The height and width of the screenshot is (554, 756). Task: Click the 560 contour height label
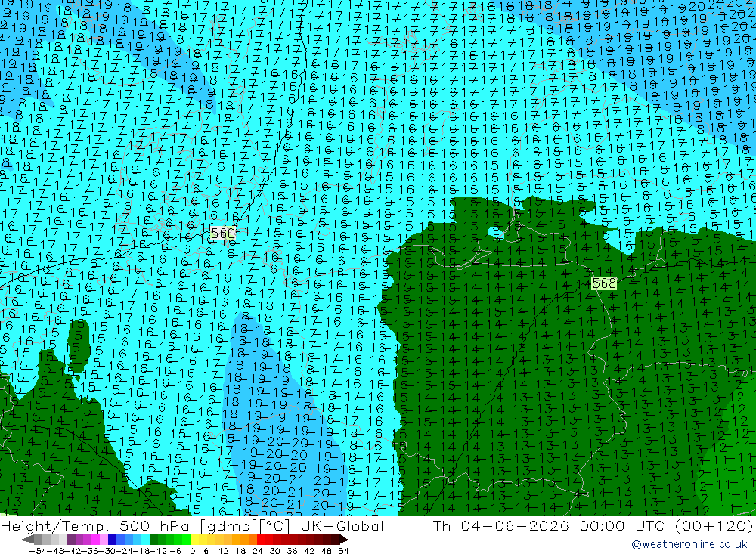tap(223, 234)
